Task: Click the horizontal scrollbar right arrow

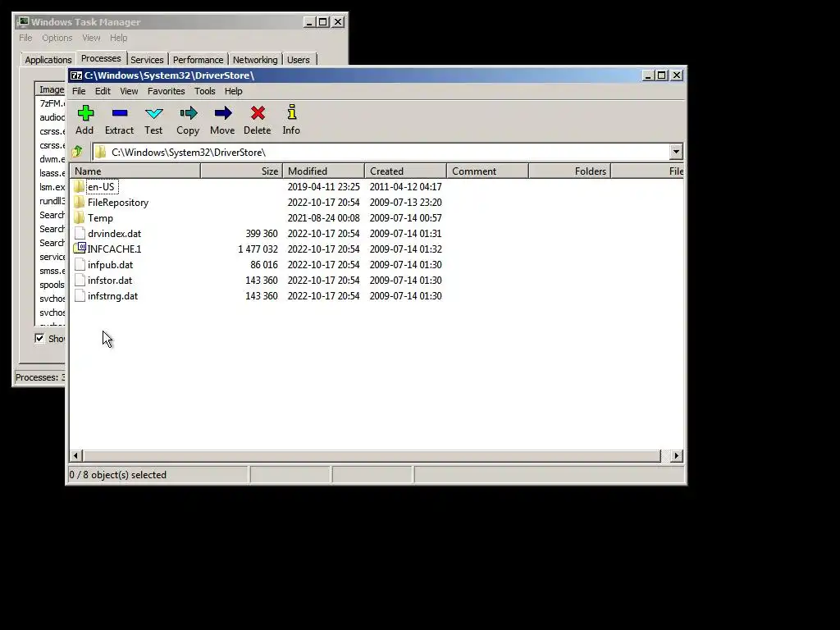Action: click(x=676, y=455)
